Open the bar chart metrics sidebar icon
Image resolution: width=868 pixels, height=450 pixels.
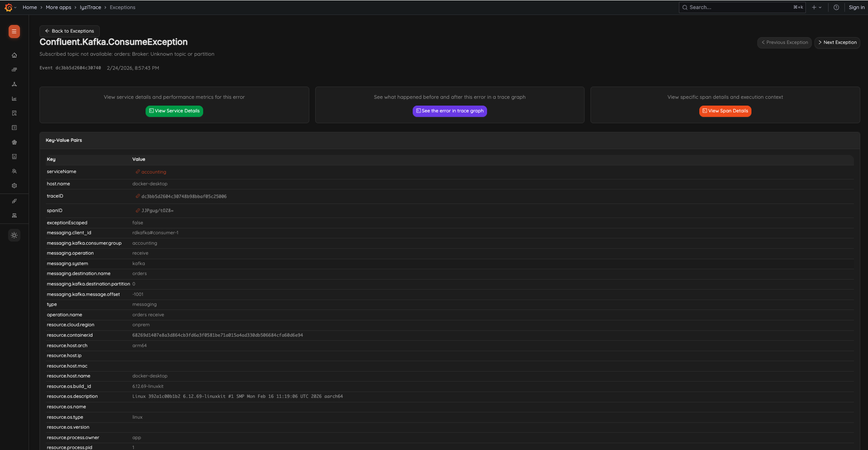(14, 99)
